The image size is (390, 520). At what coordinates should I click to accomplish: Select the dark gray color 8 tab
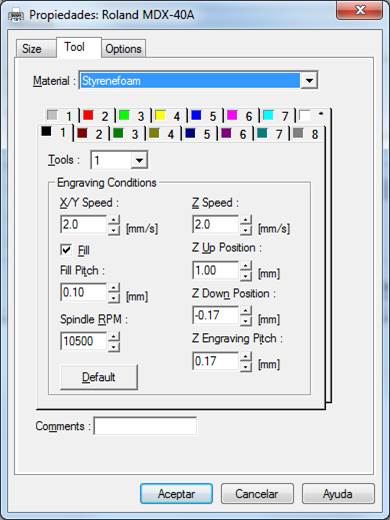[307, 134]
